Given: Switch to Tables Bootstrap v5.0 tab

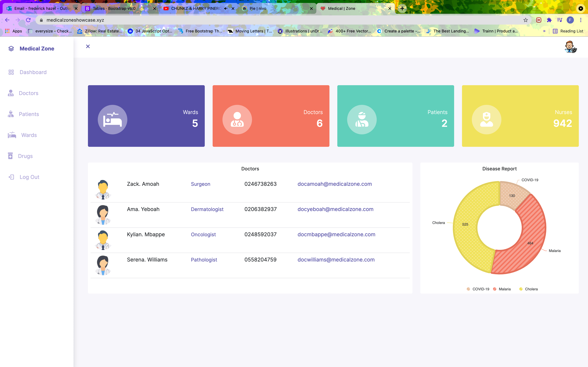Looking at the screenshot, I should 114,9.
